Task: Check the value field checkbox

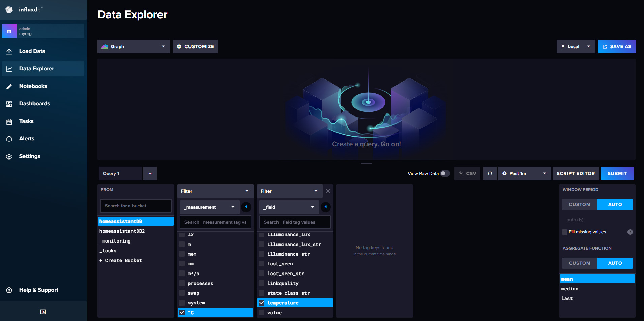Action: (x=262, y=313)
